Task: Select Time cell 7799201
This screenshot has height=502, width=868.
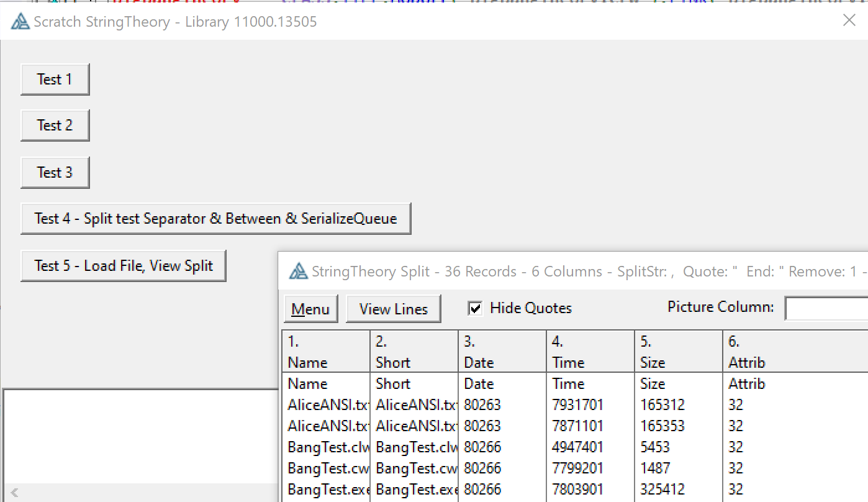Action: [x=591, y=468]
